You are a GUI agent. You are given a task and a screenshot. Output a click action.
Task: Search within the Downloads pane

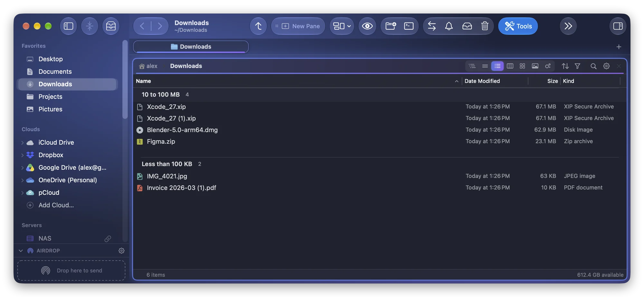click(x=593, y=66)
